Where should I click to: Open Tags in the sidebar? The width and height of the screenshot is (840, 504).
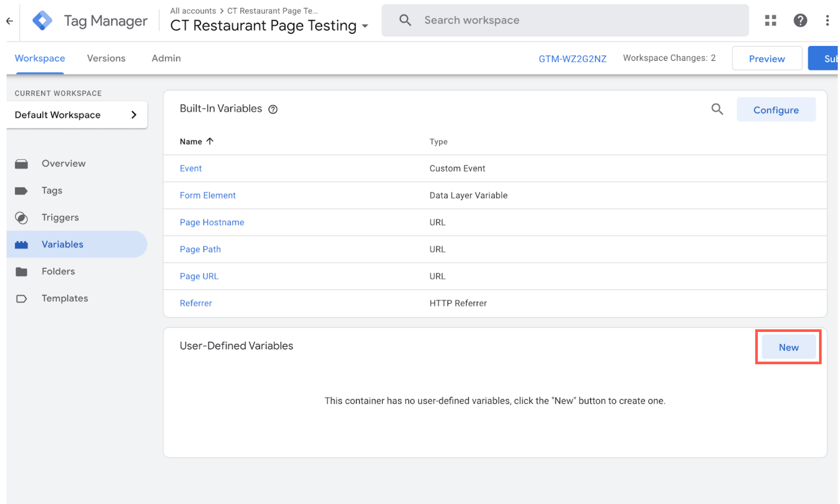pos(52,190)
